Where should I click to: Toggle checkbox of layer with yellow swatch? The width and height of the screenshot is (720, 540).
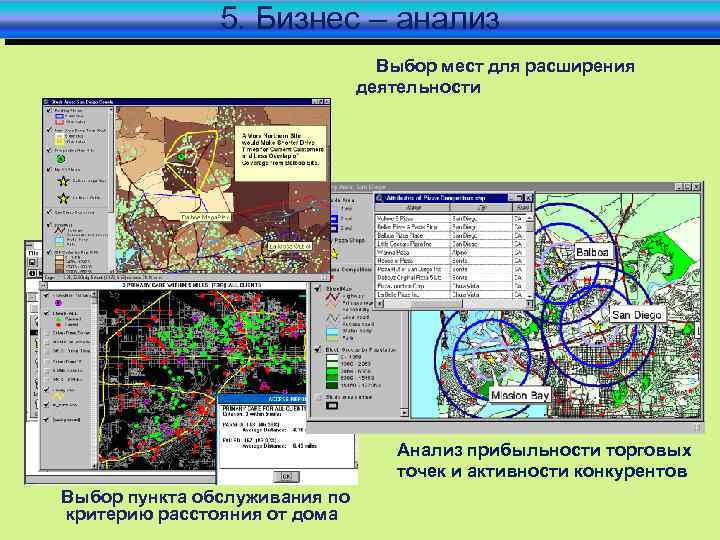coord(49,130)
